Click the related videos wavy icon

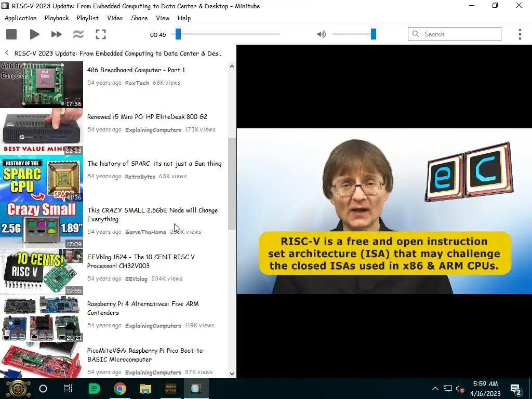(78, 34)
